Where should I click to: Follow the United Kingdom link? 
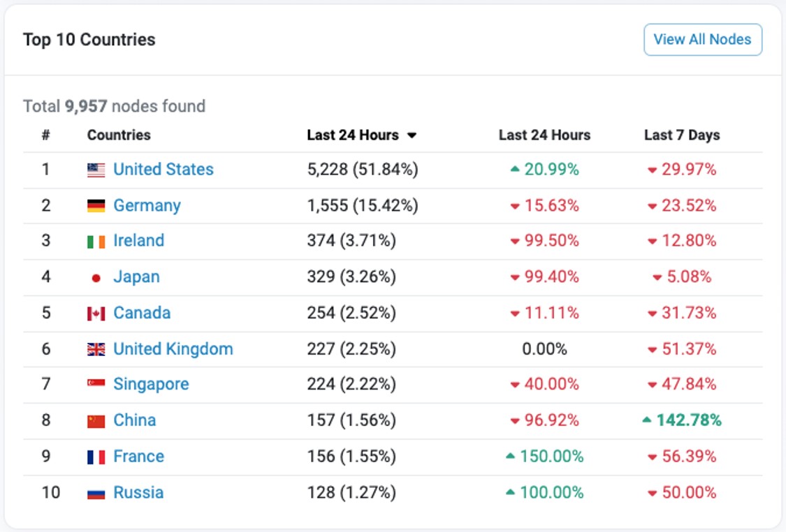(x=173, y=349)
